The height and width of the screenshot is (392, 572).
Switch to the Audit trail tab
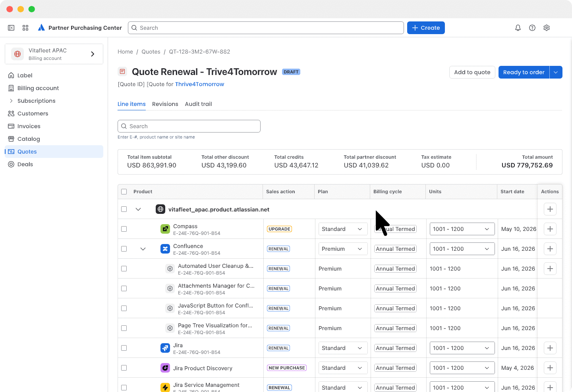198,104
